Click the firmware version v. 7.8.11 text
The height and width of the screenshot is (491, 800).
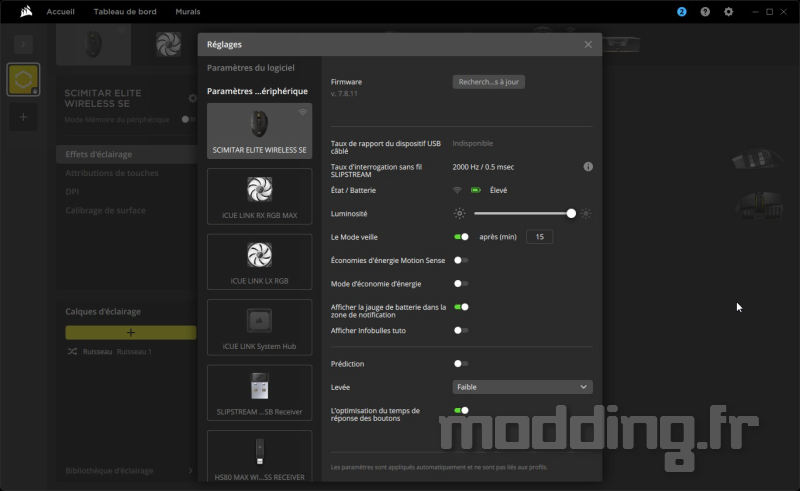tap(344, 94)
